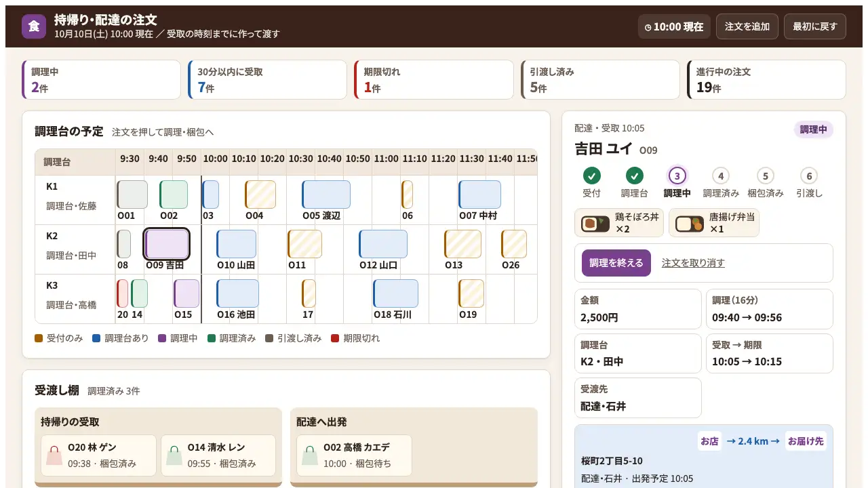The image size is (868, 488).
Task: Click the 金額 2,500円 info cell
Action: (638, 309)
